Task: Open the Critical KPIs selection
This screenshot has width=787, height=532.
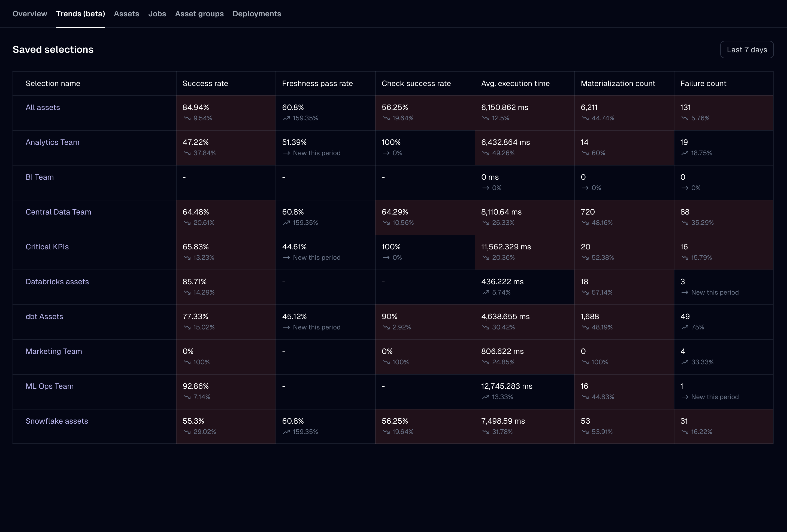Action: tap(47, 247)
